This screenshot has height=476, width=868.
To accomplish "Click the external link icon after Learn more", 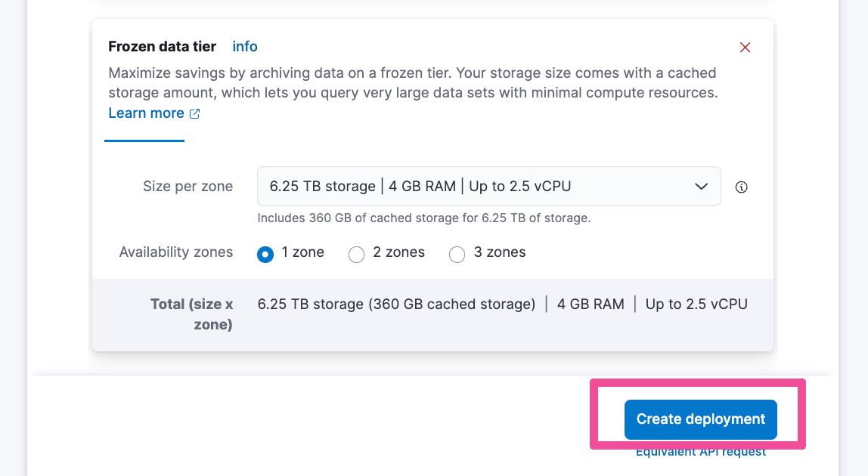I will coord(195,113).
